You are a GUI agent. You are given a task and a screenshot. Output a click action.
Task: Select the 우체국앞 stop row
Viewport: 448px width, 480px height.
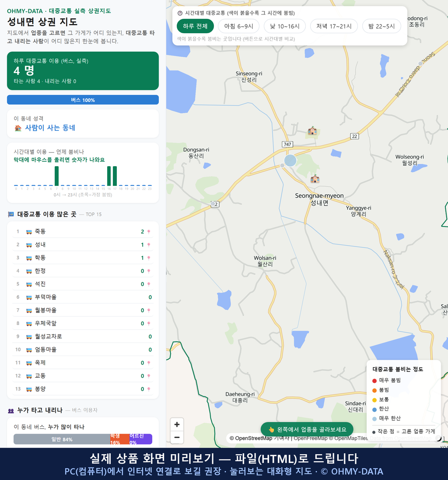click(83, 323)
